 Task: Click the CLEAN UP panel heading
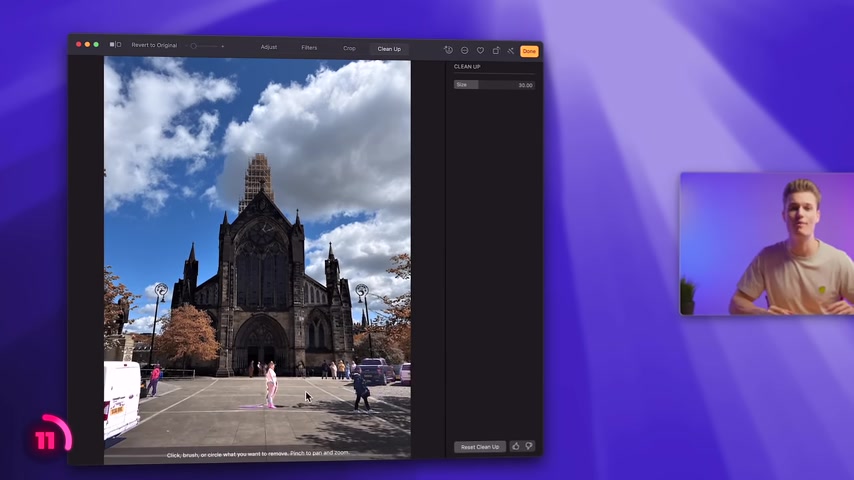(x=467, y=66)
